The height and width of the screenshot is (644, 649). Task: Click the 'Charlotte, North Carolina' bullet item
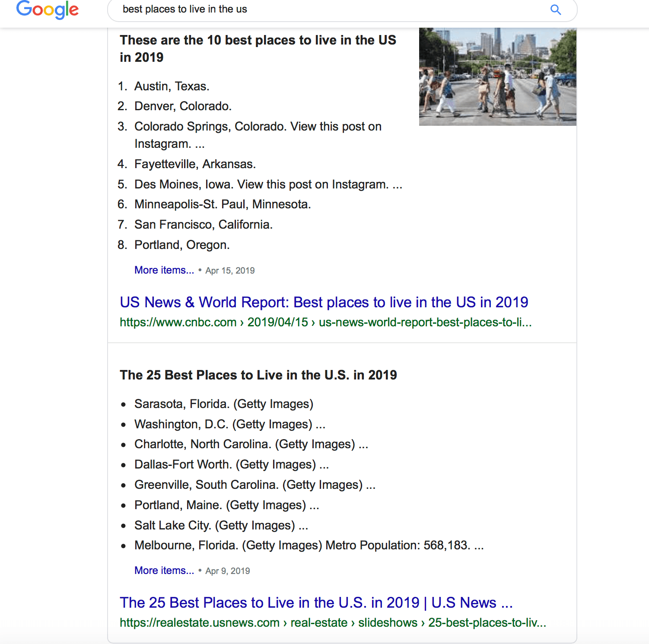[x=251, y=444]
